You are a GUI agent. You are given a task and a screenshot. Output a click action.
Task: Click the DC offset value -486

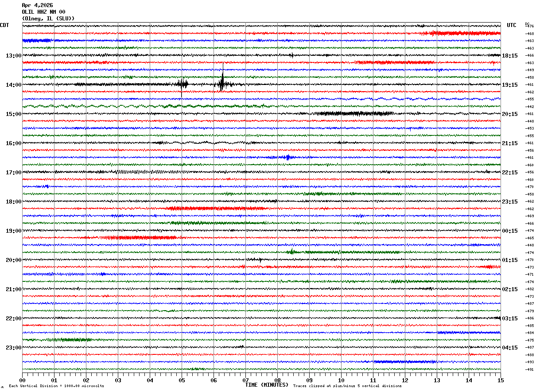529,318
